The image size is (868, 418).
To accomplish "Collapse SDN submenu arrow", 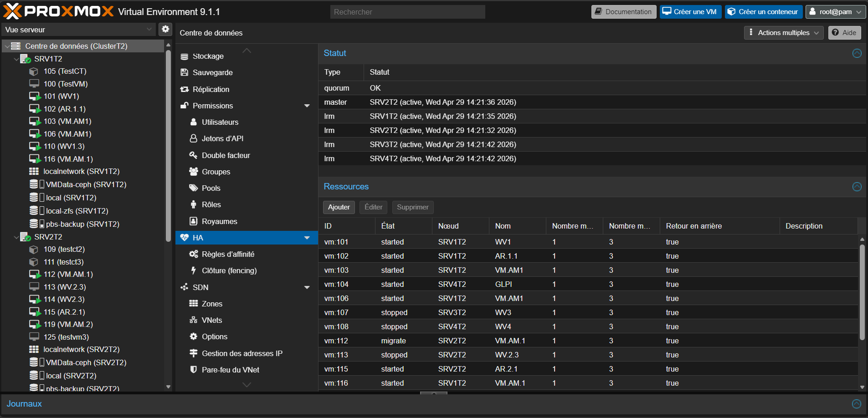I will click(x=307, y=287).
